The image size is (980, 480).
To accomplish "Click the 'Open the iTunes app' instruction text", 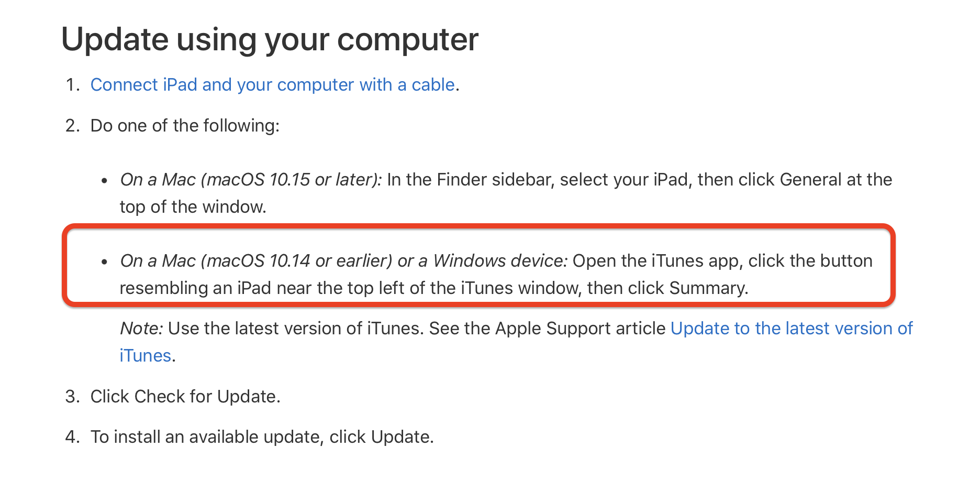I will [722, 261].
